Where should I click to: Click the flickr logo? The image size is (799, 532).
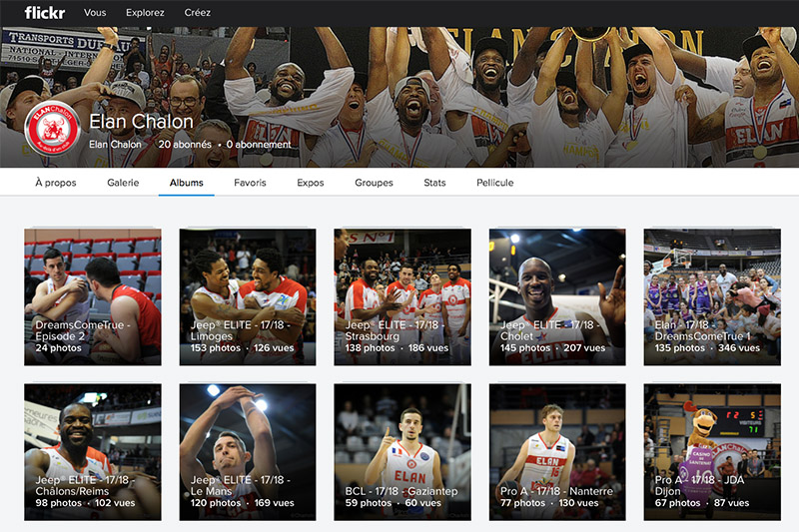coord(44,13)
